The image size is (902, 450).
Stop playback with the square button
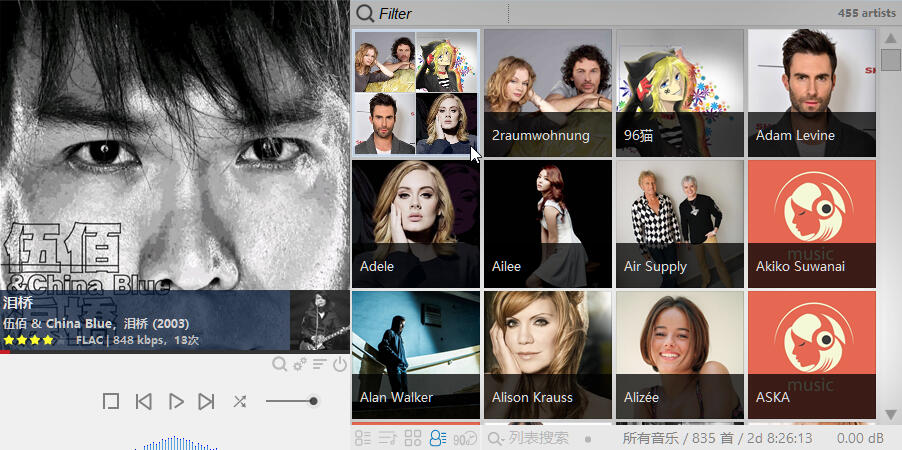(111, 401)
